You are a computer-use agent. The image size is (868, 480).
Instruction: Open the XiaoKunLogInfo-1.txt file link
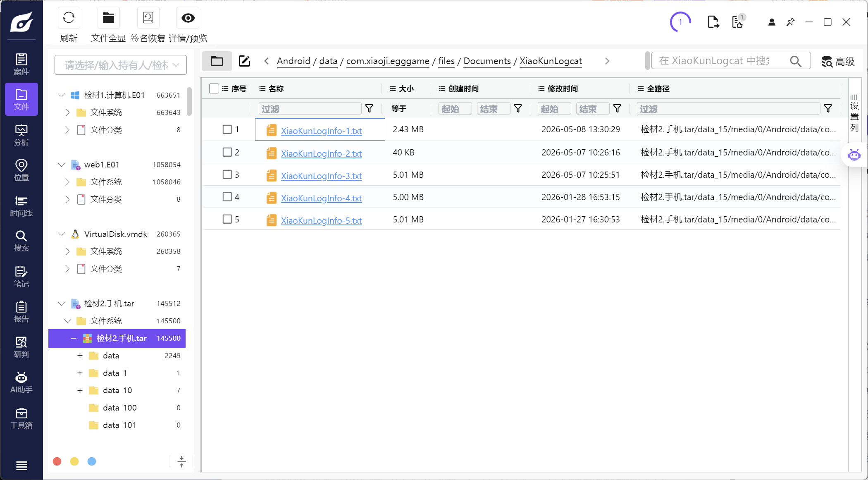[321, 131]
